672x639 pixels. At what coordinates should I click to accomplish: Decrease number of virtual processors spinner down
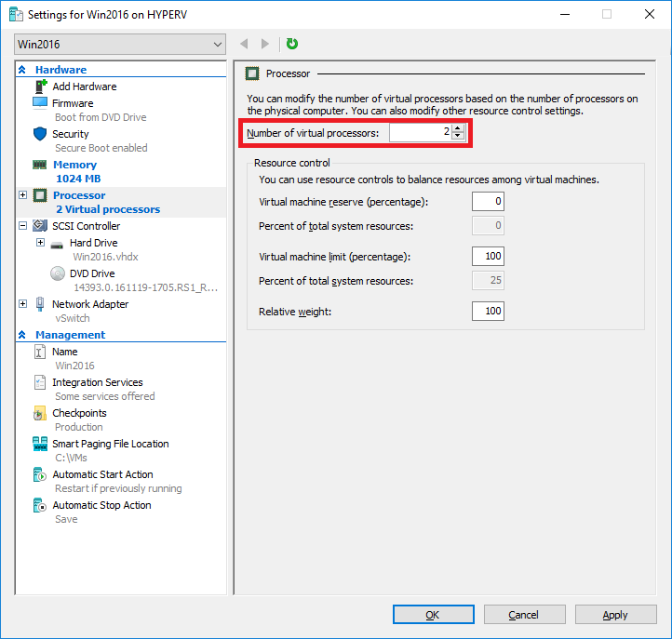[x=458, y=136]
